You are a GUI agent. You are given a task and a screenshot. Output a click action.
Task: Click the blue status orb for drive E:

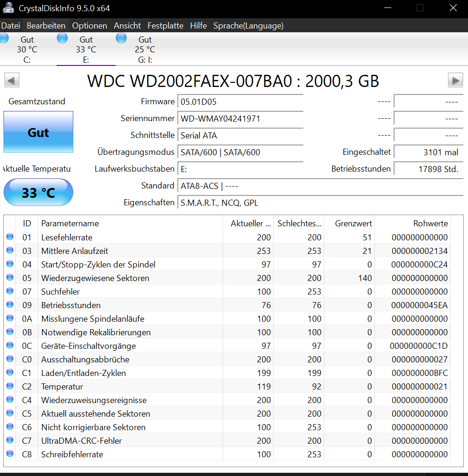pos(62,38)
